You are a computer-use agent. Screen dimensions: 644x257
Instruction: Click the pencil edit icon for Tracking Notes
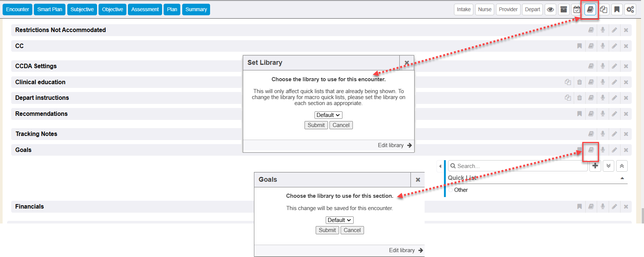pos(614,134)
